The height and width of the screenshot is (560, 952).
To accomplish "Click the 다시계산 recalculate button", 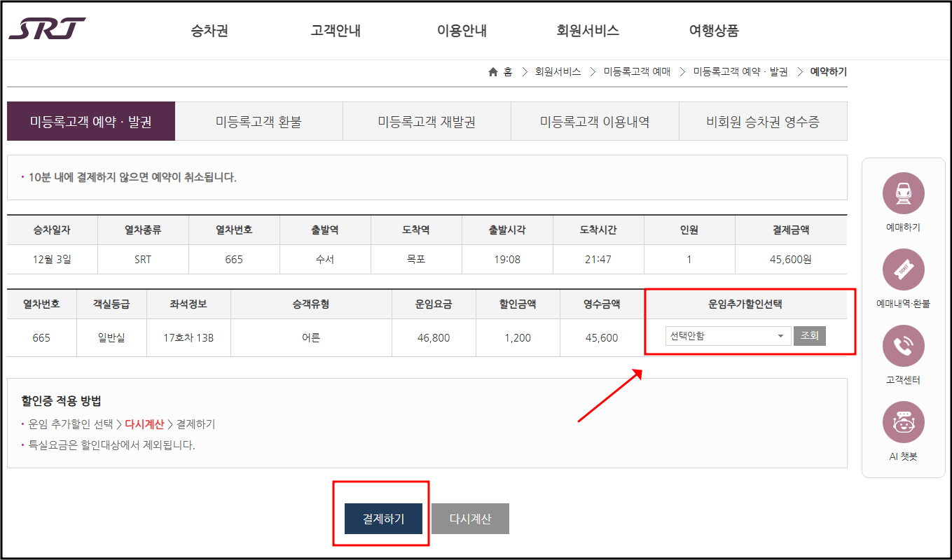I will coord(470,518).
